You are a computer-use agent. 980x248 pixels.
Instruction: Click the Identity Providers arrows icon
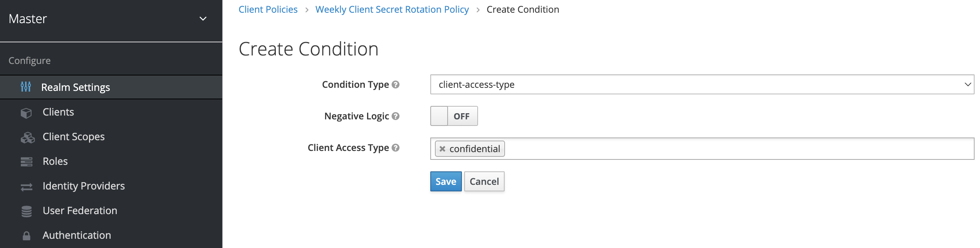click(x=27, y=187)
